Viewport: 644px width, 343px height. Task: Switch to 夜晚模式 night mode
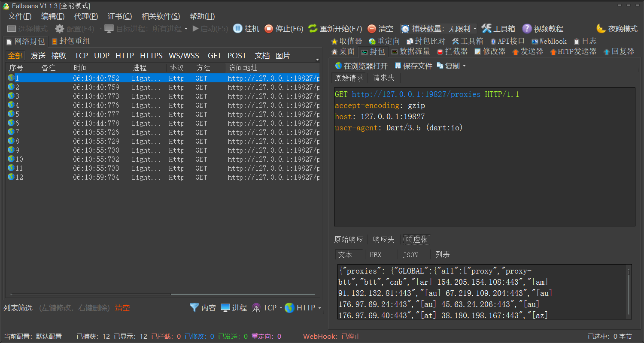[x=616, y=28]
